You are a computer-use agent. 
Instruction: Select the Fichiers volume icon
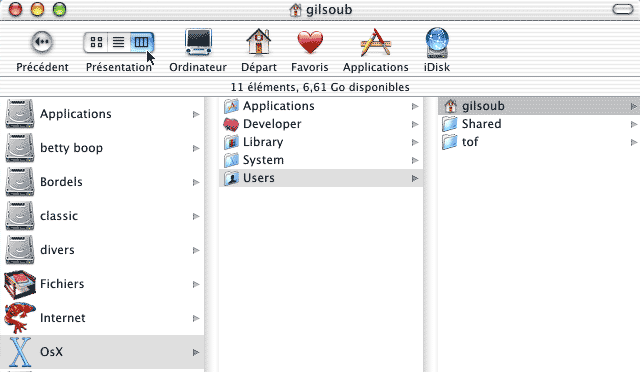(x=20, y=284)
